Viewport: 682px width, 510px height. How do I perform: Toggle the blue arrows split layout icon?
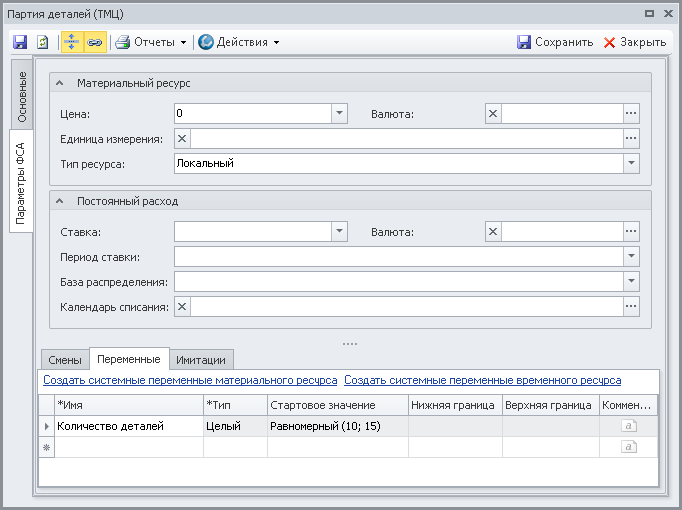(x=72, y=42)
